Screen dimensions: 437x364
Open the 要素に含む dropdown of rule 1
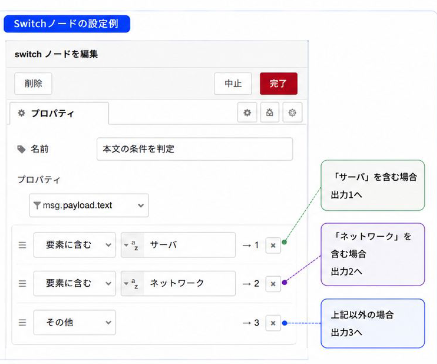75,245
